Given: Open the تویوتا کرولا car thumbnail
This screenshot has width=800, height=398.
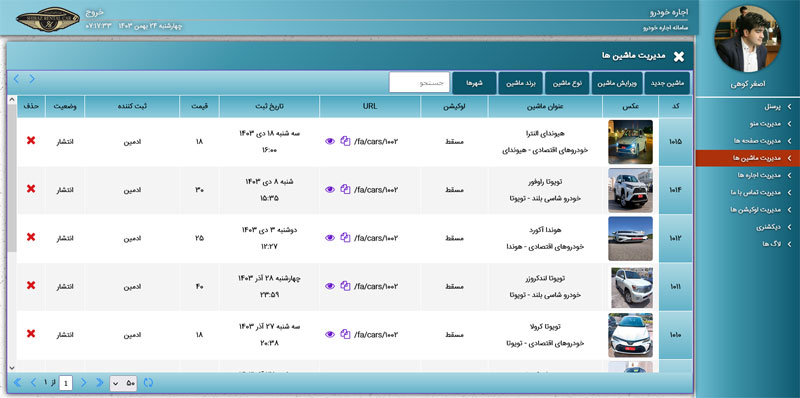Looking at the screenshot, I should [x=631, y=335].
